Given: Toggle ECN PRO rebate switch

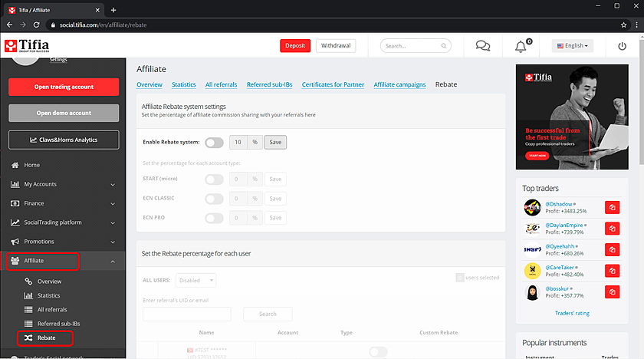Looking at the screenshot, I should tap(214, 218).
